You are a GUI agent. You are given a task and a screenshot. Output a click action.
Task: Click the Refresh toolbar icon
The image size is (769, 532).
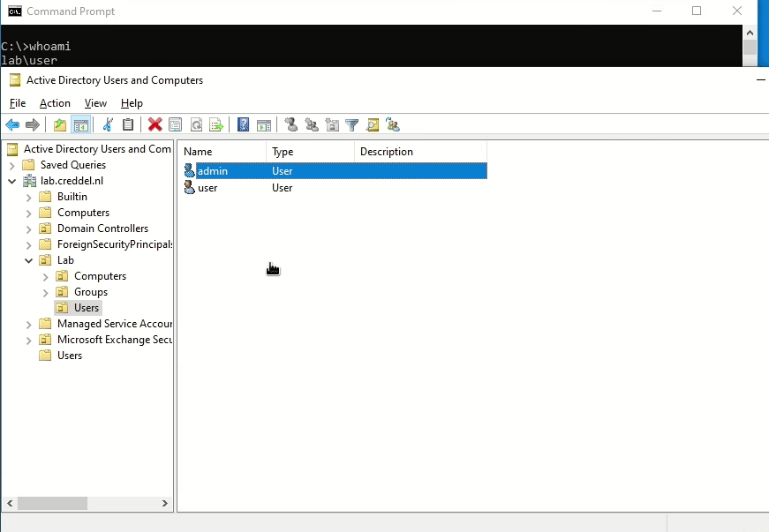[196, 125]
